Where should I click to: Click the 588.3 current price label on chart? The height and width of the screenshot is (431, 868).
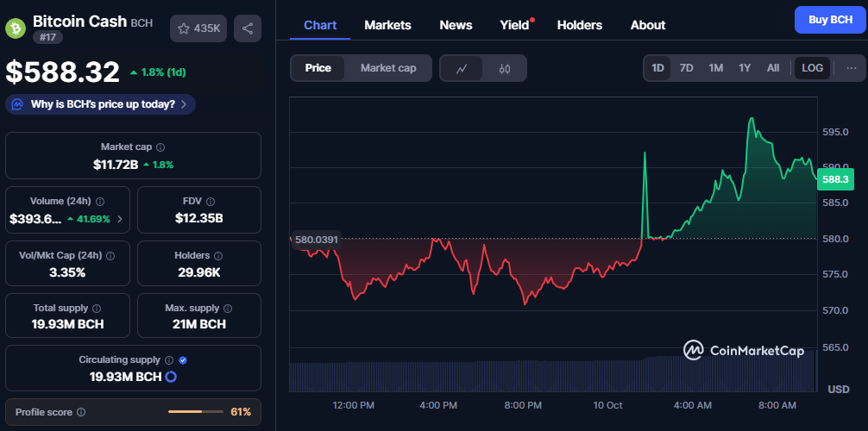(x=834, y=179)
